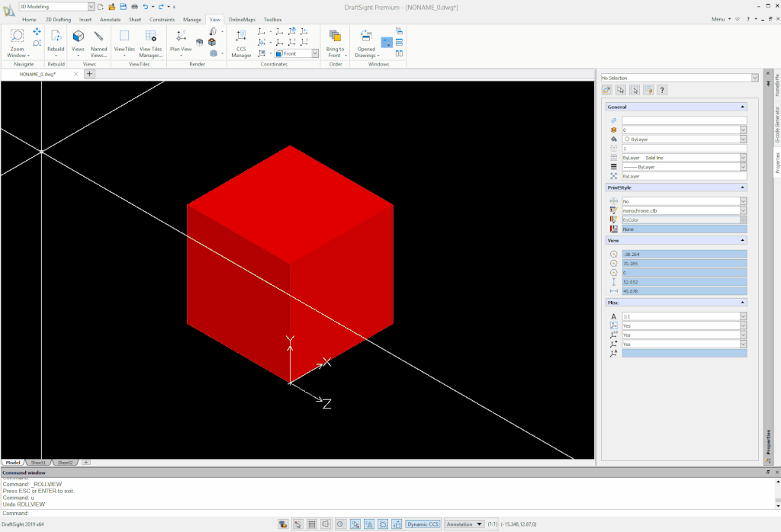Pin the Properties panel open
The height and width of the screenshot is (532, 781).
[767, 84]
